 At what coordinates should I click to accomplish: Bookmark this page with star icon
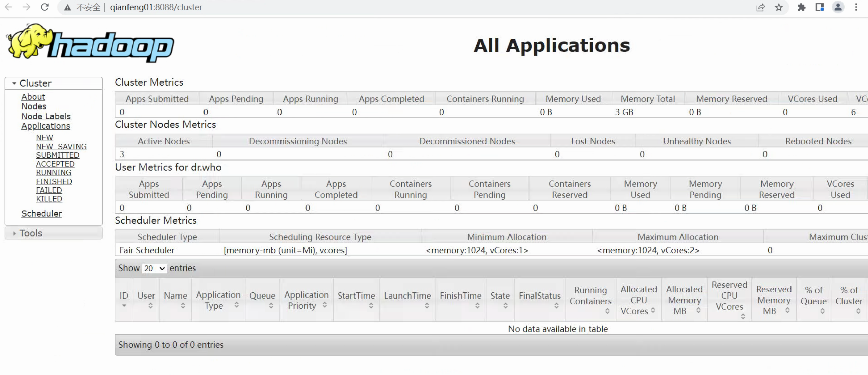[x=779, y=7]
